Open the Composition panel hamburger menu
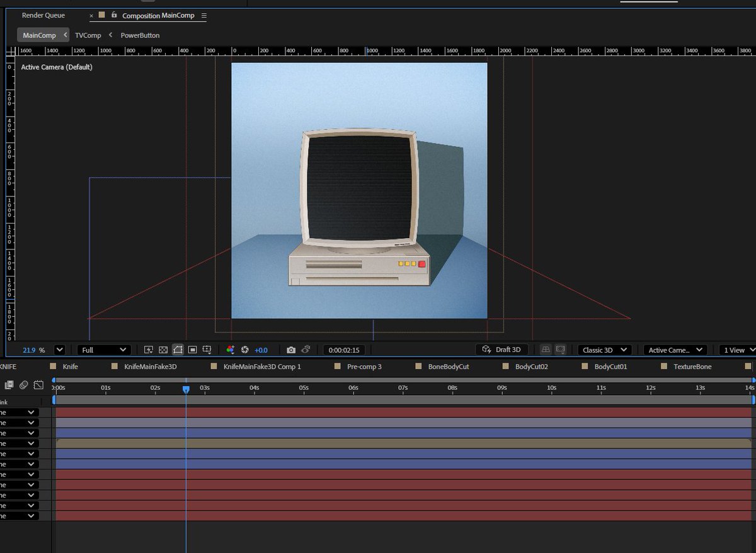The height and width of the screenshot is (553, 756). (x=203, y=15)
